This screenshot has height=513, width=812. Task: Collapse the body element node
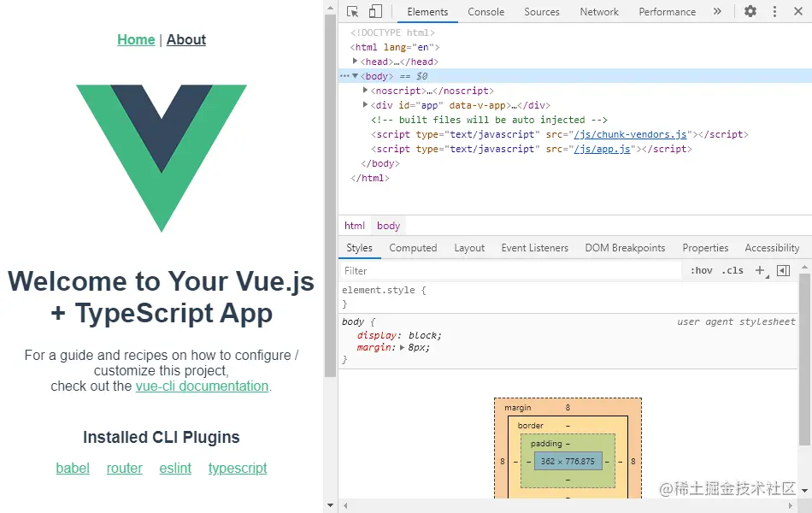tap(355, 75)
